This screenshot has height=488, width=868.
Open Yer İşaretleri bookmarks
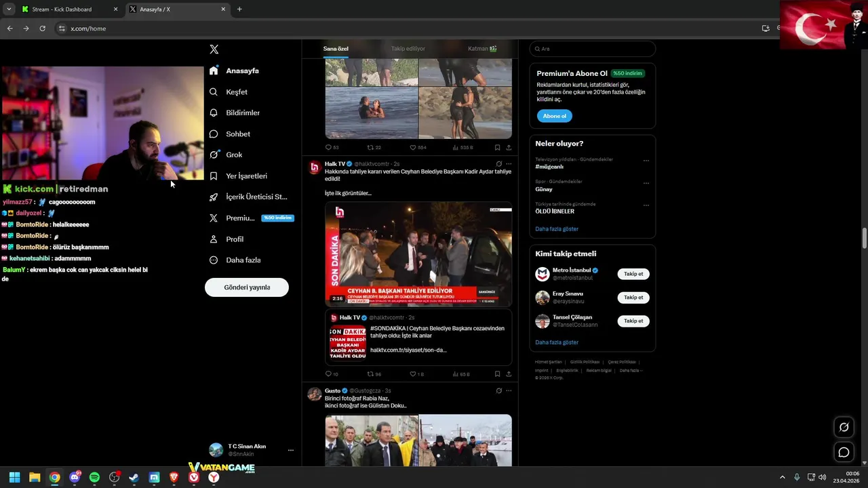(238, 176)
